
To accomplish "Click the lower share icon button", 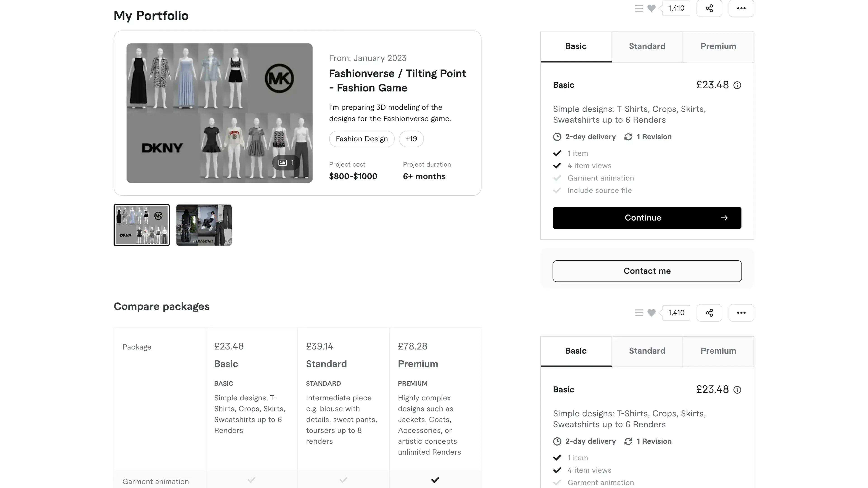I will pyautogui.click(x=709, y=313).
